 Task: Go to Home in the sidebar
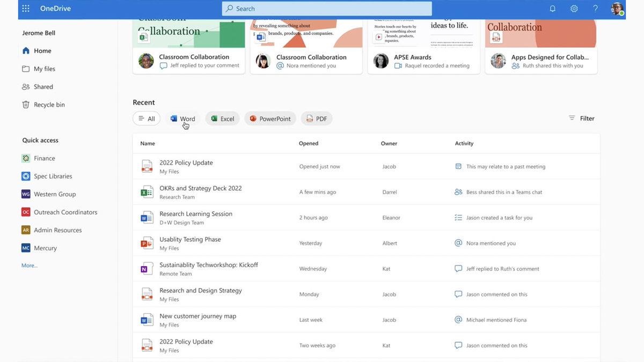pos(43,50)
